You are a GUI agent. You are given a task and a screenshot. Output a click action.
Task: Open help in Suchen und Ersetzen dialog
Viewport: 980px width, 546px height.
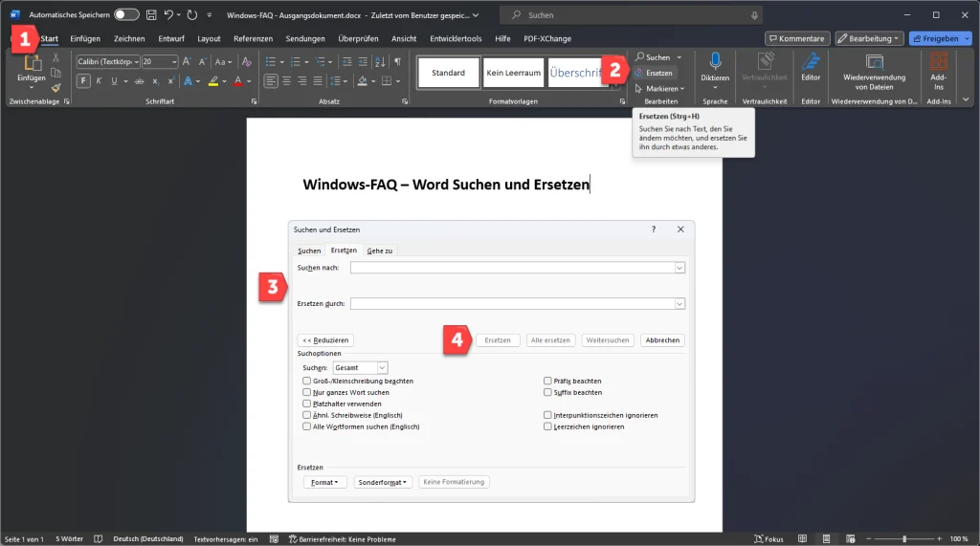654,229
